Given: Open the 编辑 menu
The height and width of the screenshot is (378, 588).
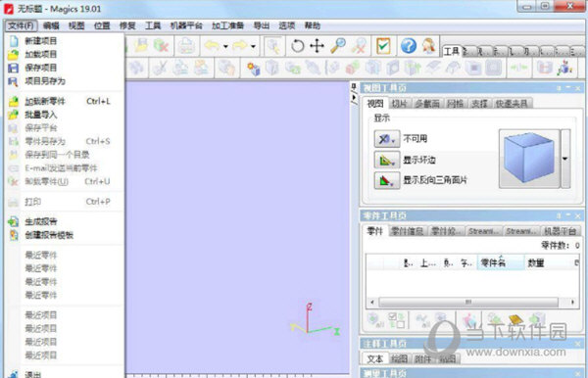Looking at the screenshot, I should 51,25.
